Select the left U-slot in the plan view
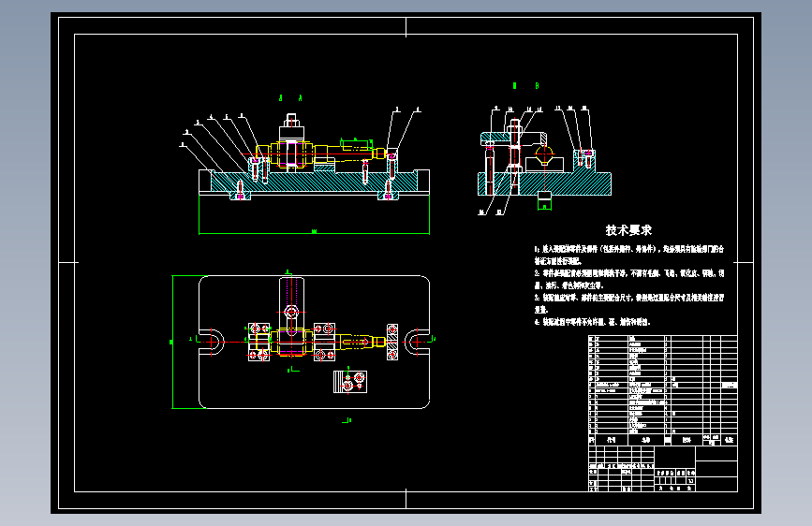Viewport: 812px width, 526px height. (213, 342)
